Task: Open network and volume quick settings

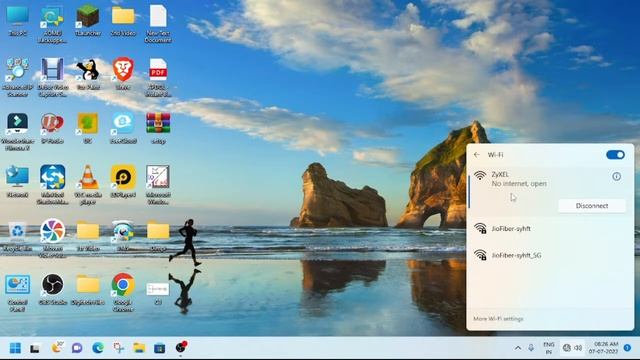Action: point(572,348)
